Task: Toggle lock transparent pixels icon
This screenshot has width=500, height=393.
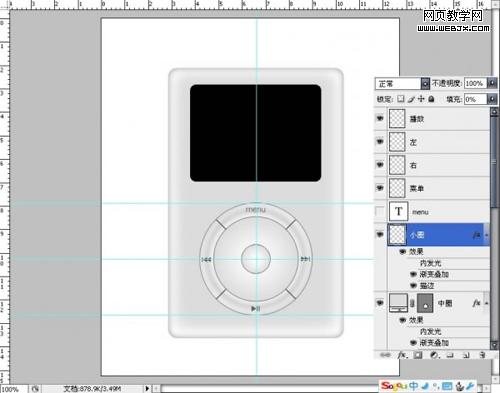Action: [x=401, y=99]
